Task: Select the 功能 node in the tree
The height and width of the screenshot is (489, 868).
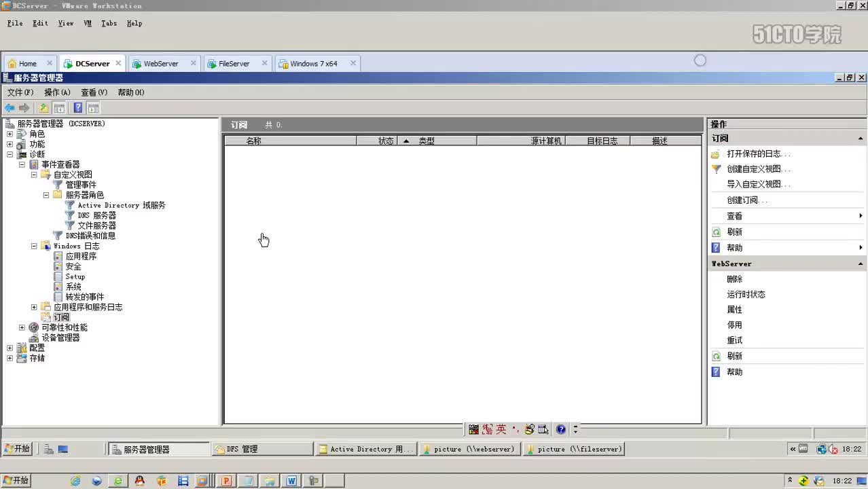Action: [37, 144]
